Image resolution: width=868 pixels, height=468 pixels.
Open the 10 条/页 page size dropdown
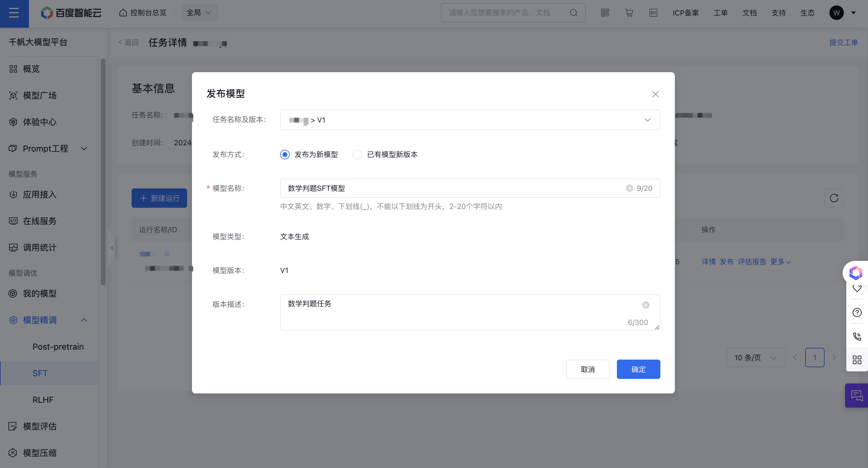756,357
